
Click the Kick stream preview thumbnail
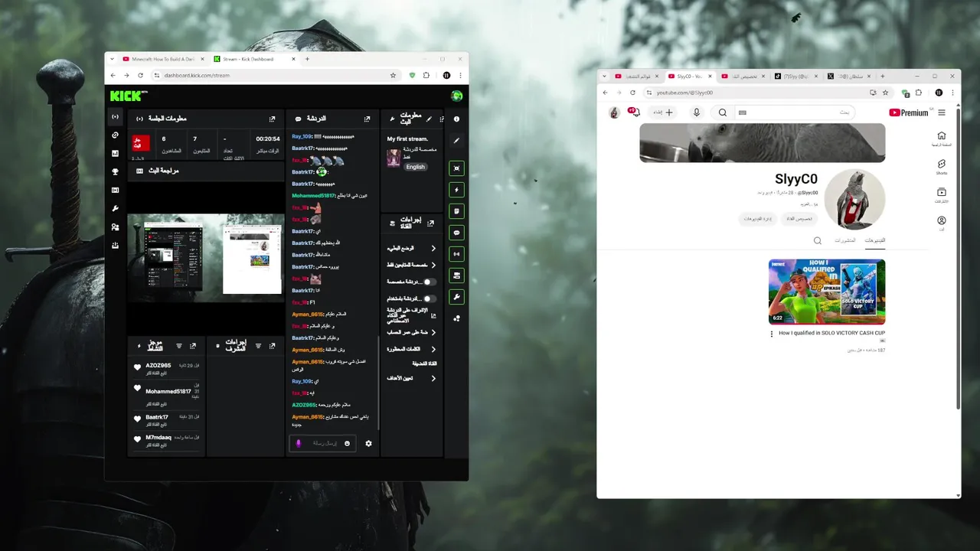206,259
